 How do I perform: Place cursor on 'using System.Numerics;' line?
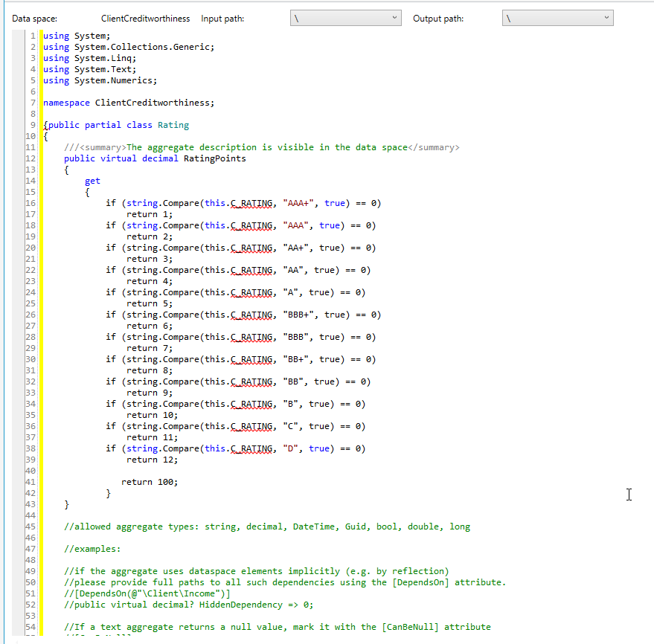tap(100, 80)
